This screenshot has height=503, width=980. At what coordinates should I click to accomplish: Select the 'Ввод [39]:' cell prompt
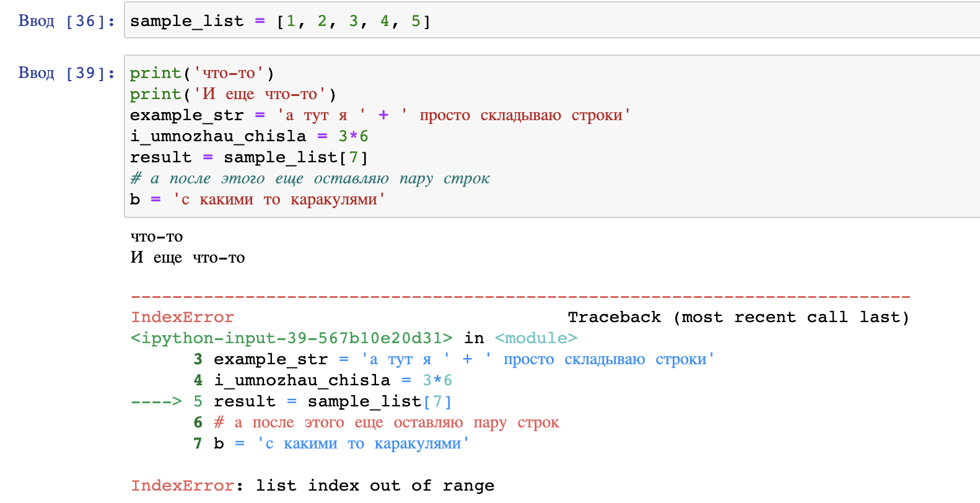point(66,73)
